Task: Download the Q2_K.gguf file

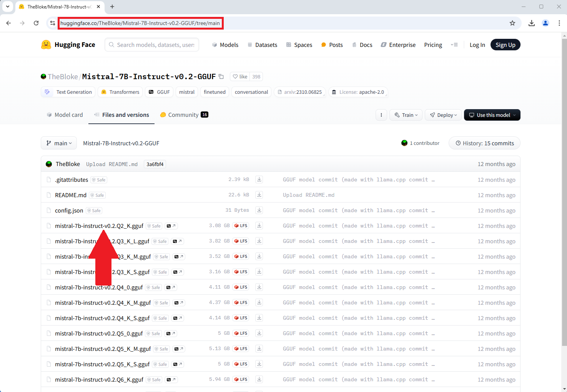Action: point(259,226)
